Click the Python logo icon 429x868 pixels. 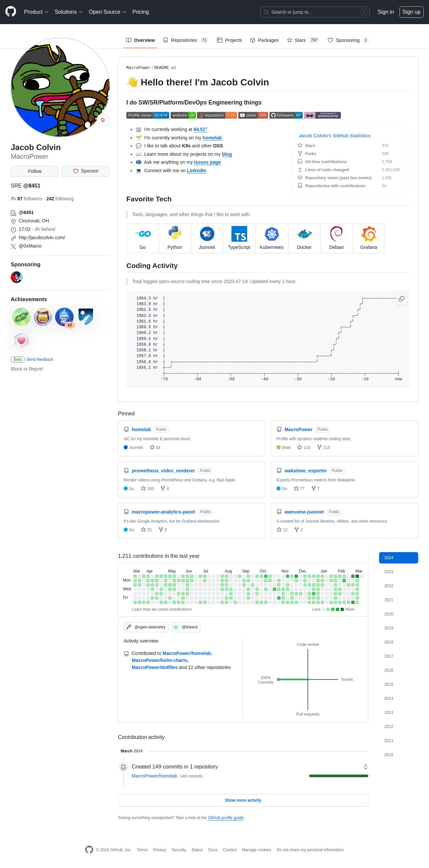click(x=175, y=233)
